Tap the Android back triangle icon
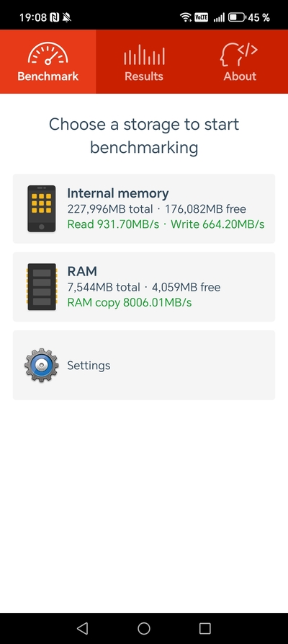288x644 pixels. tap(83, 628)
